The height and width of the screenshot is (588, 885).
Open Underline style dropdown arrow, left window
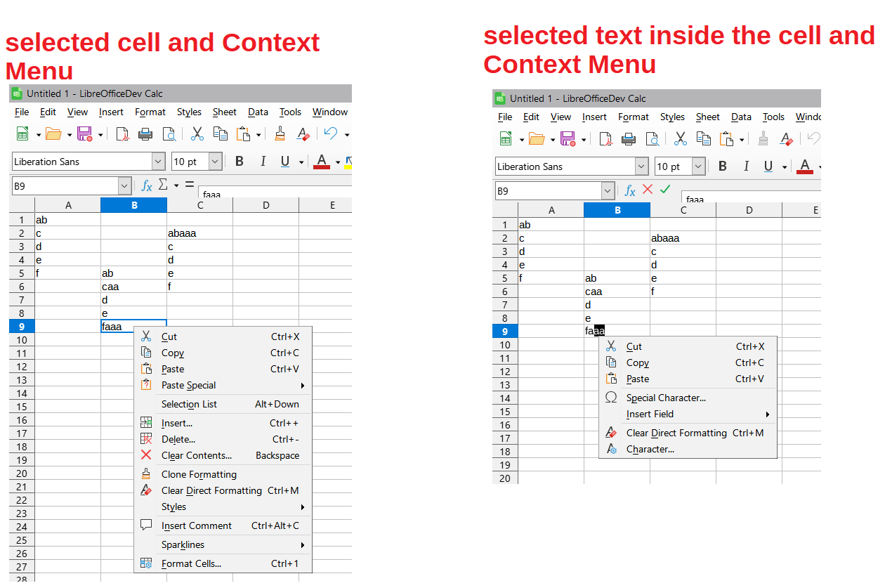pos(301,162)
